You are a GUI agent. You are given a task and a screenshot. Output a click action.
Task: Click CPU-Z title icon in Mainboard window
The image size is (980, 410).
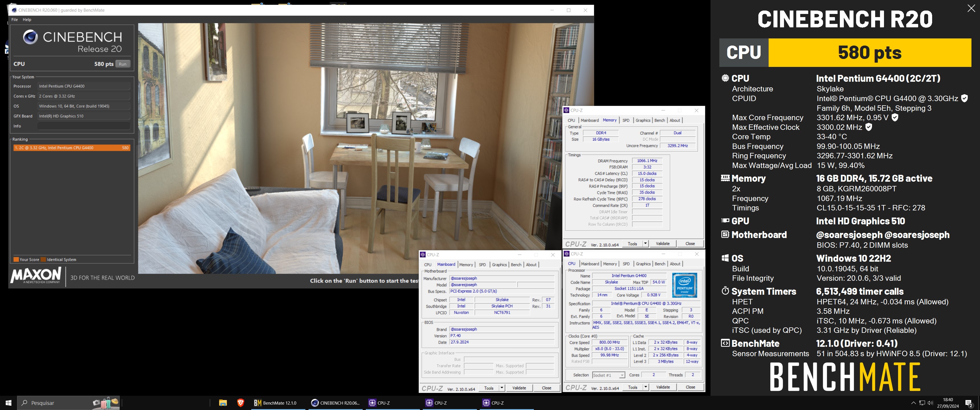(x=423, y=255)
